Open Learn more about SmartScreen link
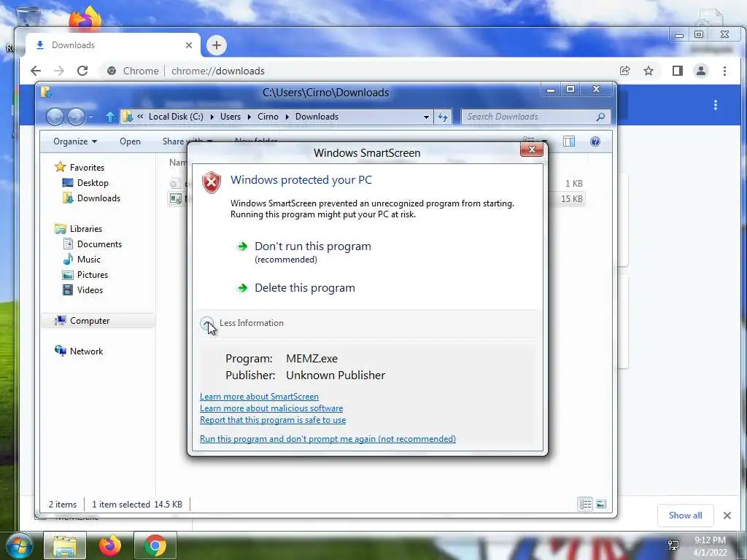 (259, 396)
